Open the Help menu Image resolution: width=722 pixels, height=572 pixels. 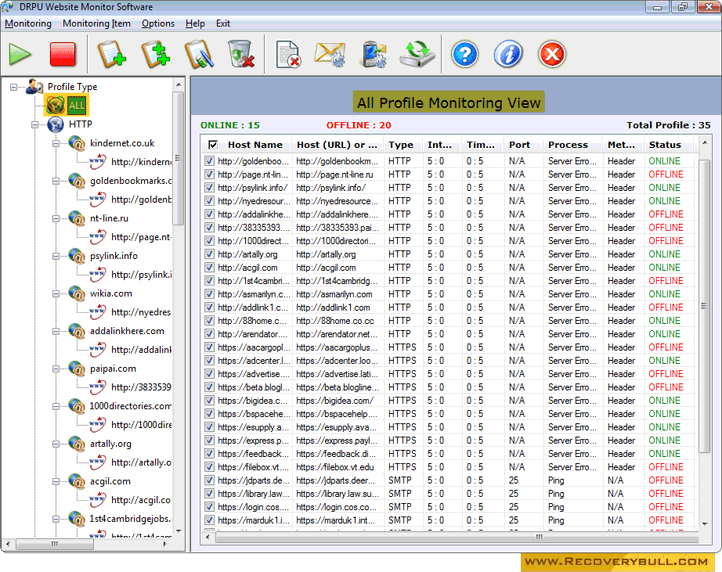(x=195, y=23)
